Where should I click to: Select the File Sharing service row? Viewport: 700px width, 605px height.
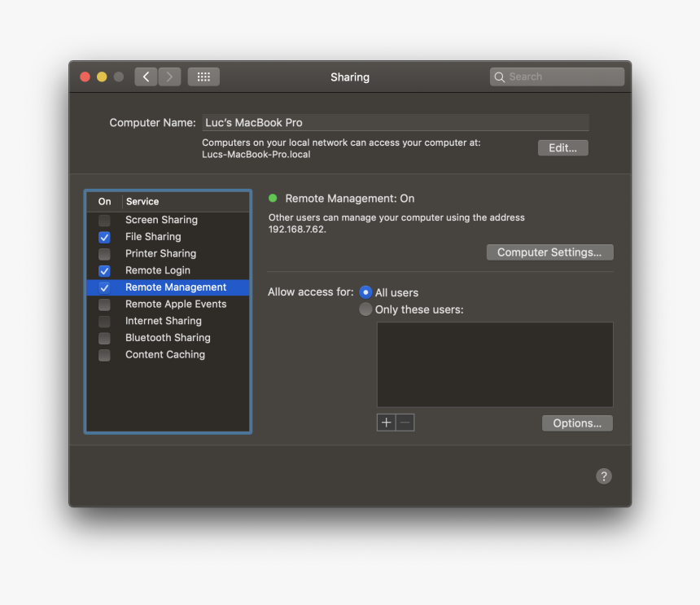(x=168, y=237)
